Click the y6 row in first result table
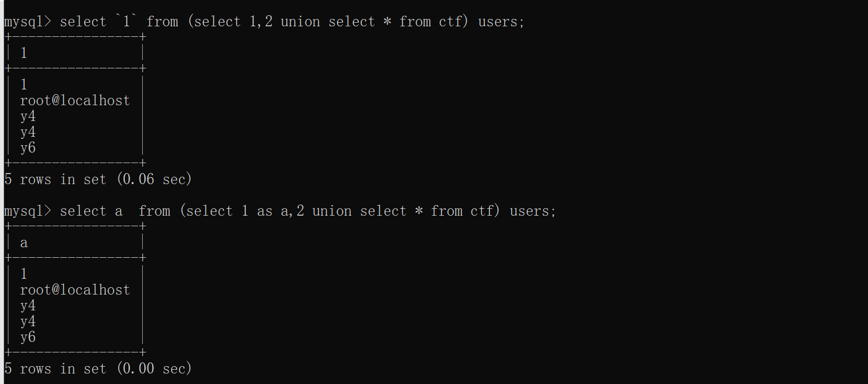868x384 pixels. (x=28, y=148)
